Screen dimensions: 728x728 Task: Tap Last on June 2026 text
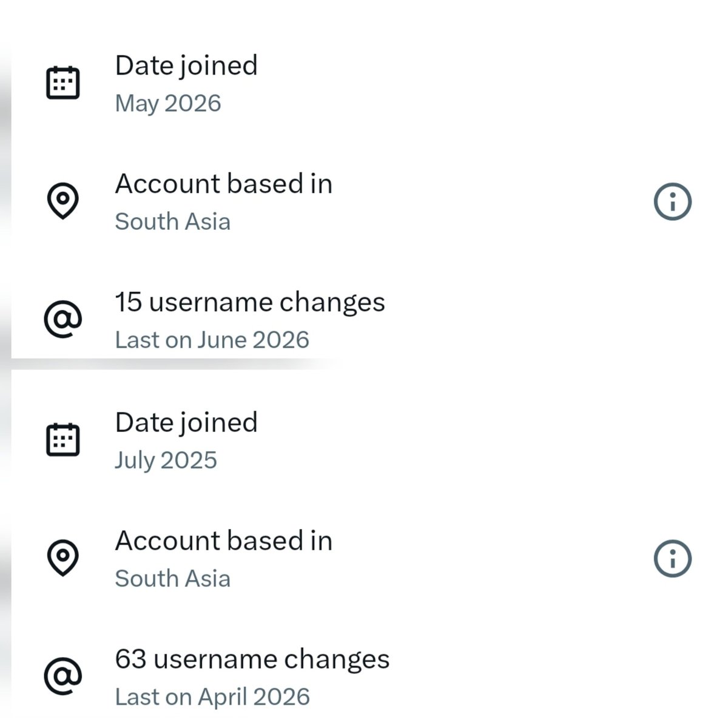pos(212,340)
